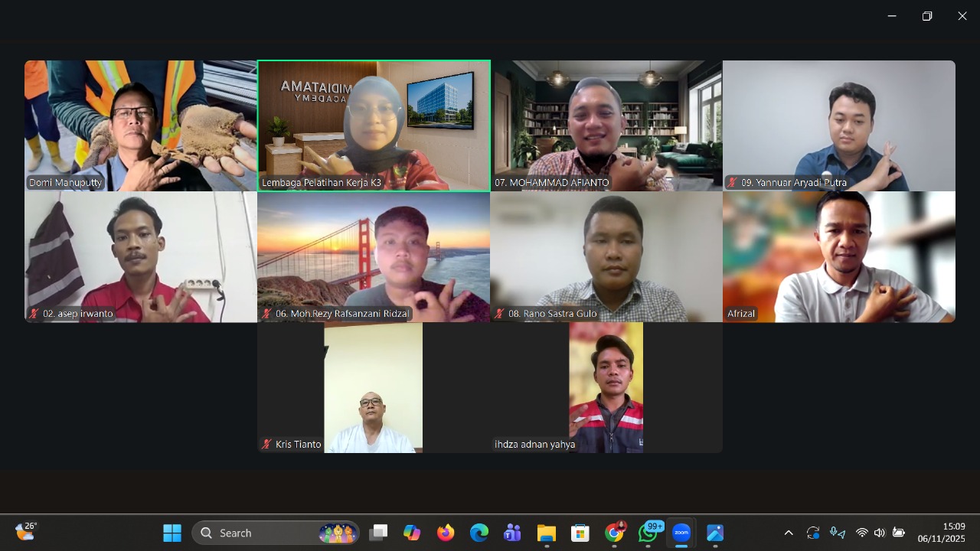Open the Zoom app in taskbar
Viewport: 980px width, 551px height.
click(x=681, y=533)
